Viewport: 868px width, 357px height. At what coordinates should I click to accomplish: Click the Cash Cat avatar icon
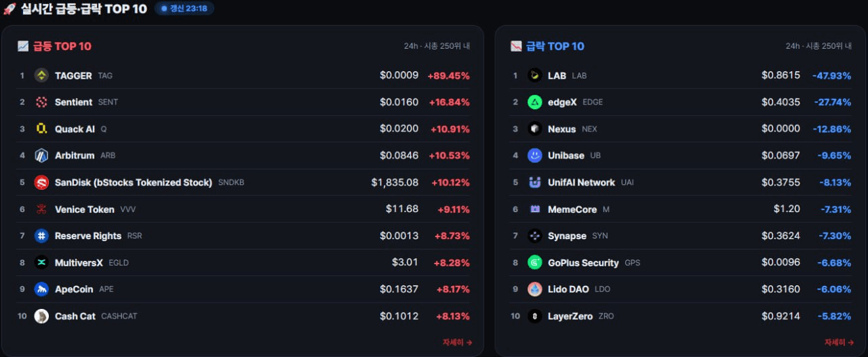[41, 316]
